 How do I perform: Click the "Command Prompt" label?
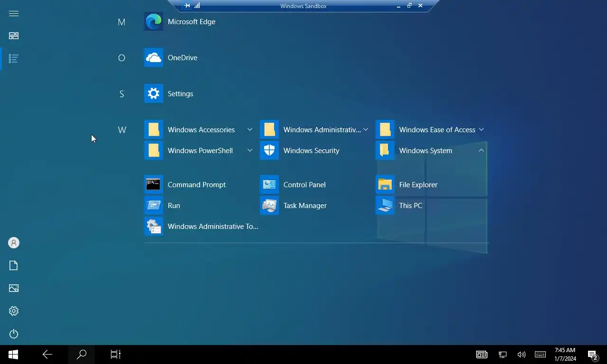[x=197, y=185]
